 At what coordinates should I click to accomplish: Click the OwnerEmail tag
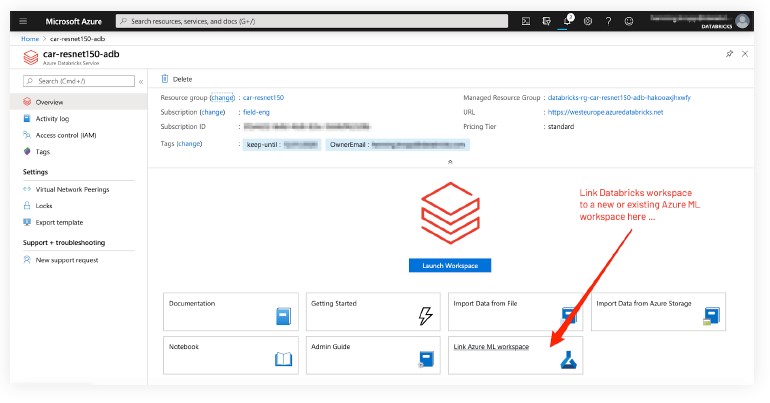click(397, 145)
